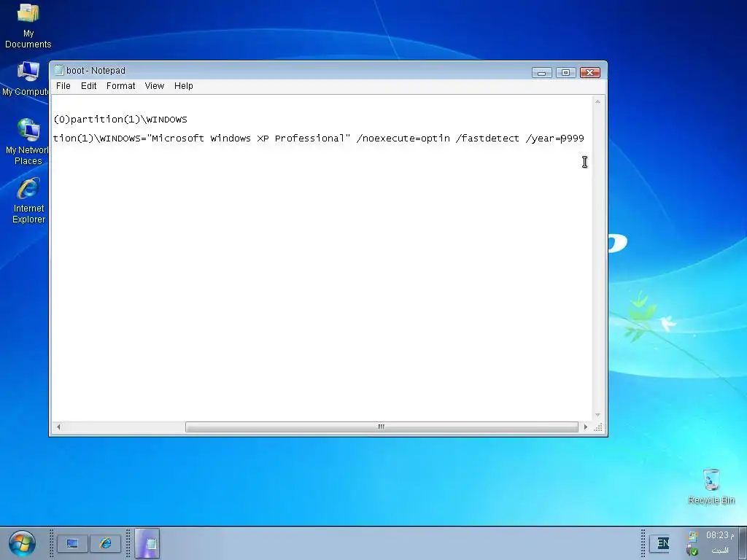Open the File menu in Notepad
The image size is (747, 560).
coord(63,86)
